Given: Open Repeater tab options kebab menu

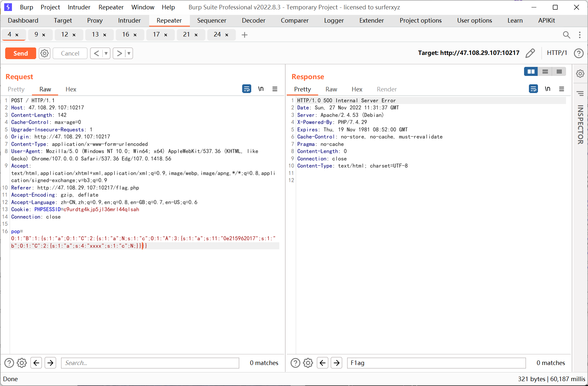Looking at the screenshot, I should 580,35.
